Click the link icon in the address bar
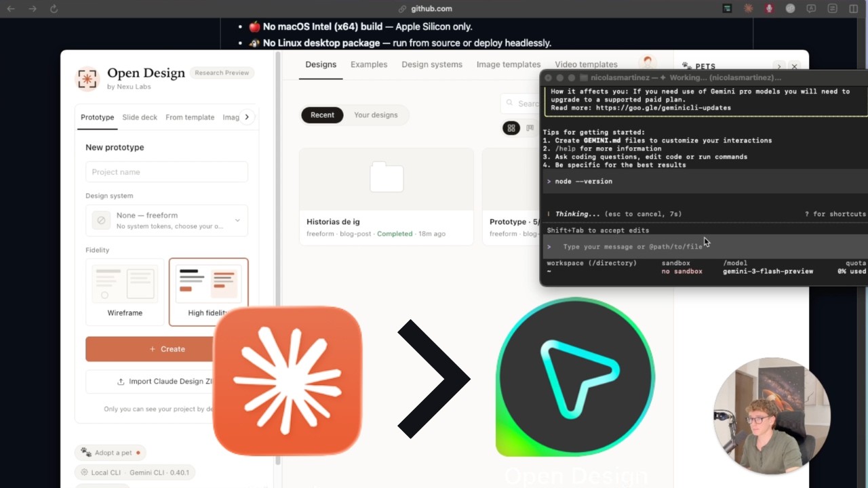 (402, 9)
